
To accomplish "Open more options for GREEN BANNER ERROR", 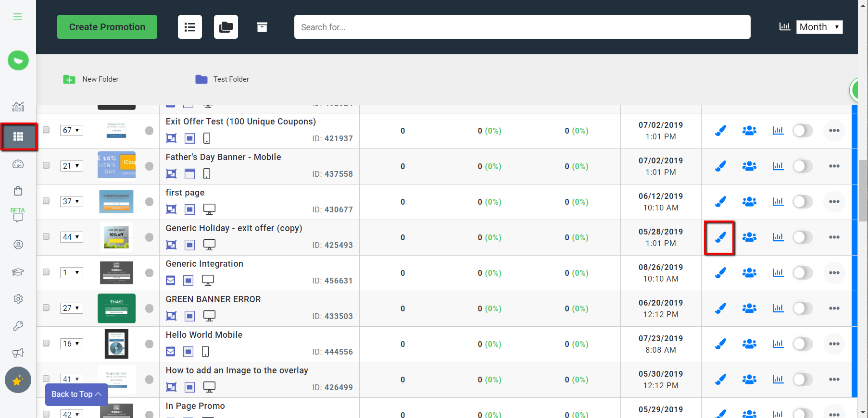I will tap(834, 308).
